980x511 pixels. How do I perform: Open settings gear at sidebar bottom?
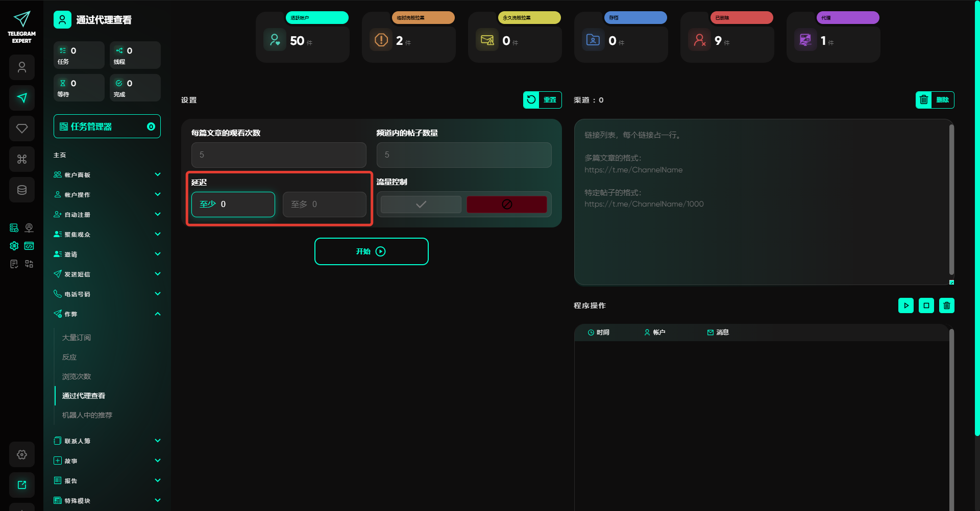click(x=22, y=454)
